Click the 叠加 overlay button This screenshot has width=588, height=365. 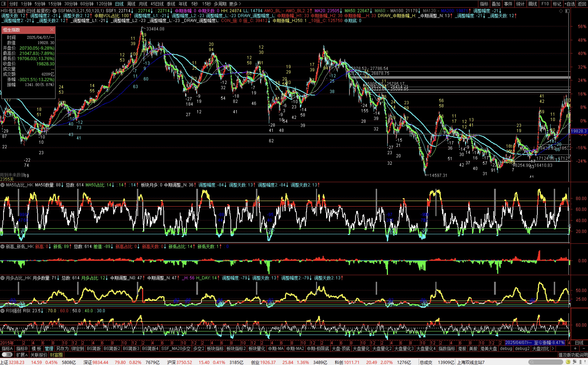tap(496, 4)
